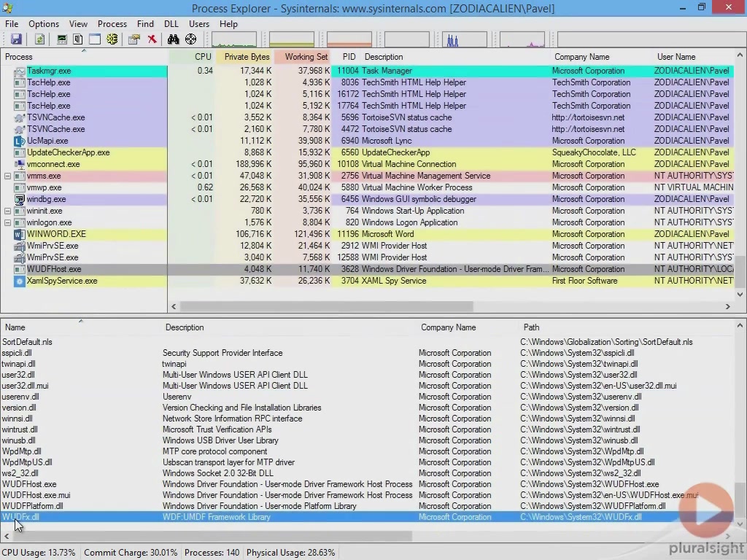Viewport: 747px width, 560px height.
Task: Click the UcMapi.exe Lync icon
Action: pyautogui.click(x=20, y=141)
